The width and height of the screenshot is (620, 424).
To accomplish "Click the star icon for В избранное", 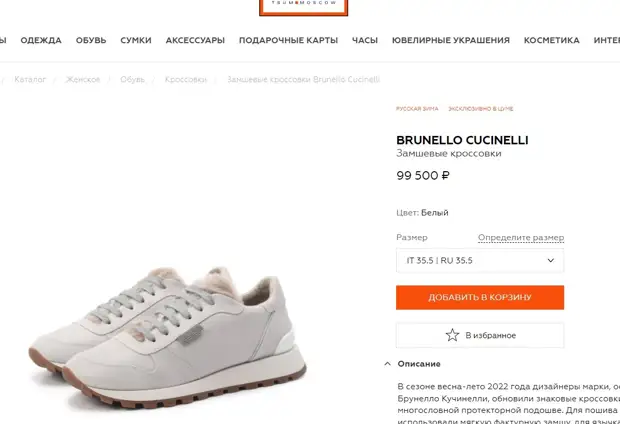I will pos(452,335).
